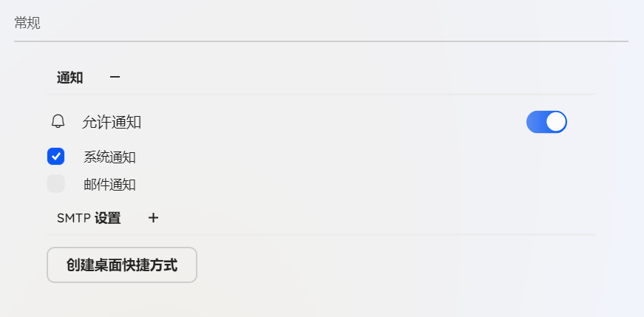Click the bell icon beside 允许通知

coord(58,121)
